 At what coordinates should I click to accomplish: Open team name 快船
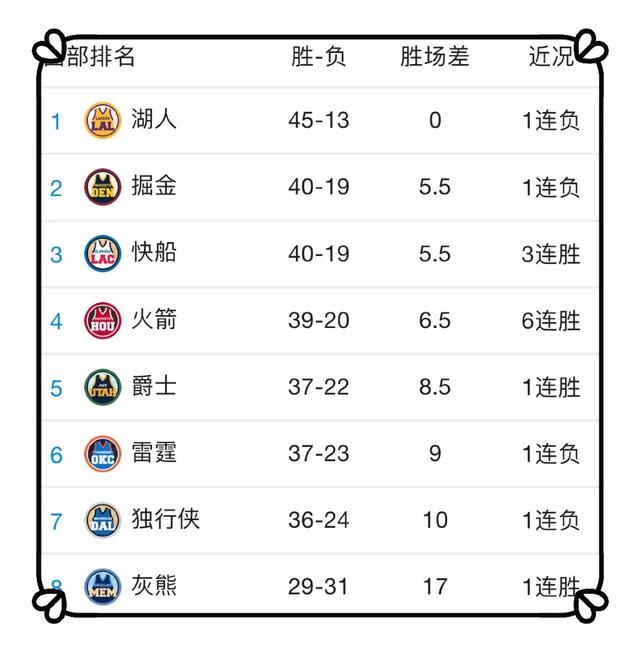(154, 252)
